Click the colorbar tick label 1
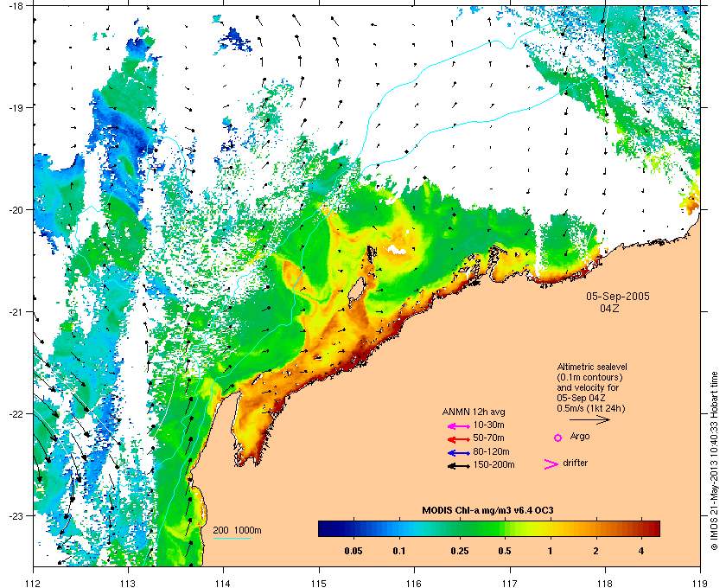This screenshot has height=588, width=726. point(550,552)
